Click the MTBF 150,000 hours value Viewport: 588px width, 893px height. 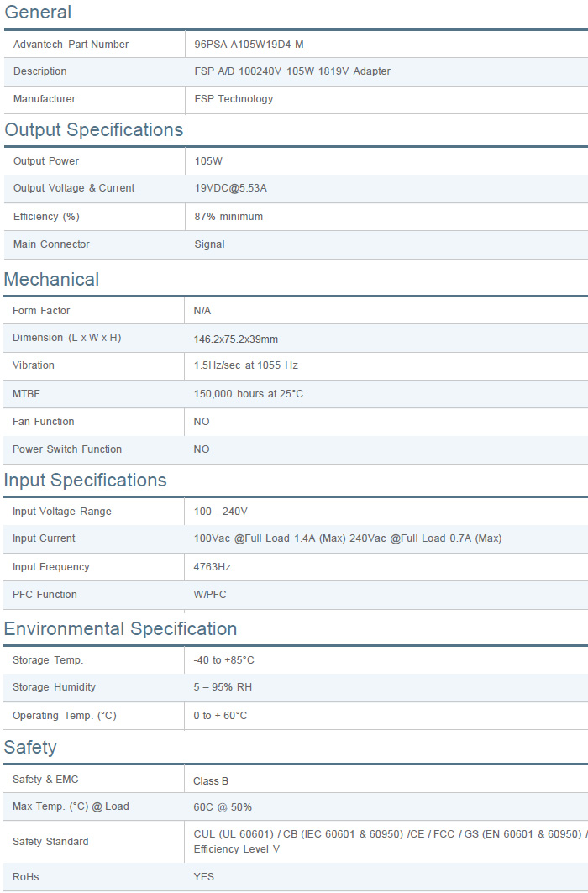[248, 394]
